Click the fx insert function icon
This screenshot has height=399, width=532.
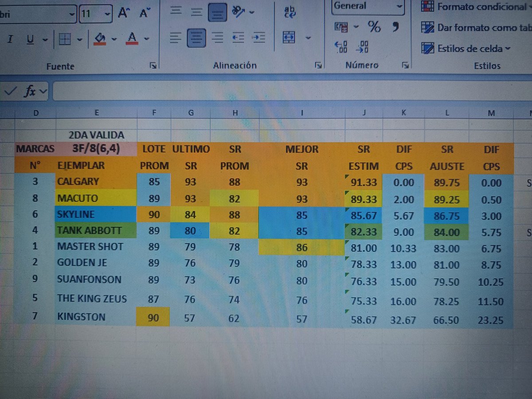(x=30, y=91)
